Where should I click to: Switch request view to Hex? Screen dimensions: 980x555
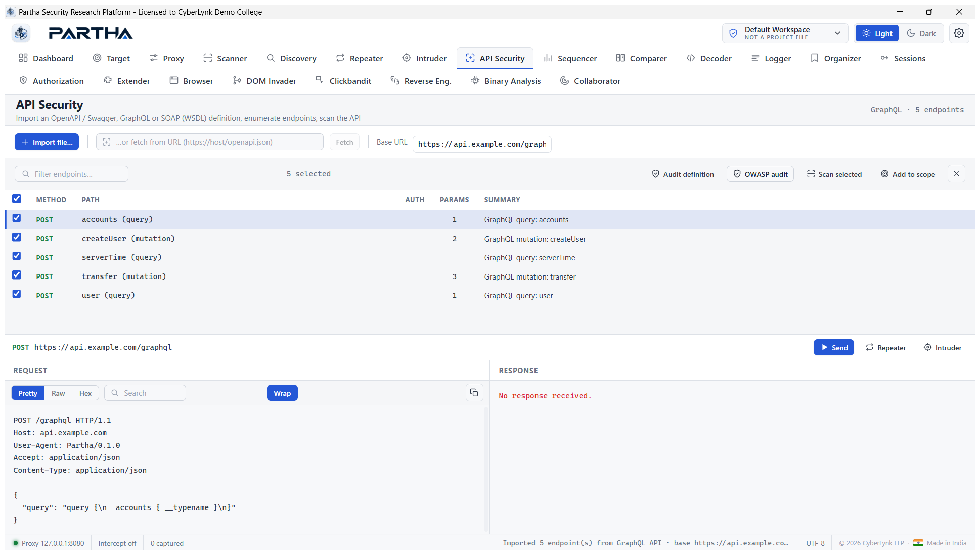[x=85, y=393]
